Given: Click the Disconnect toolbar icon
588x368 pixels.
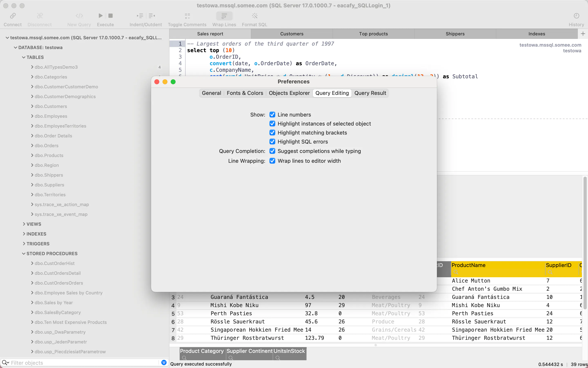Looking at the screenshot, I should click(x=40, y=16).
